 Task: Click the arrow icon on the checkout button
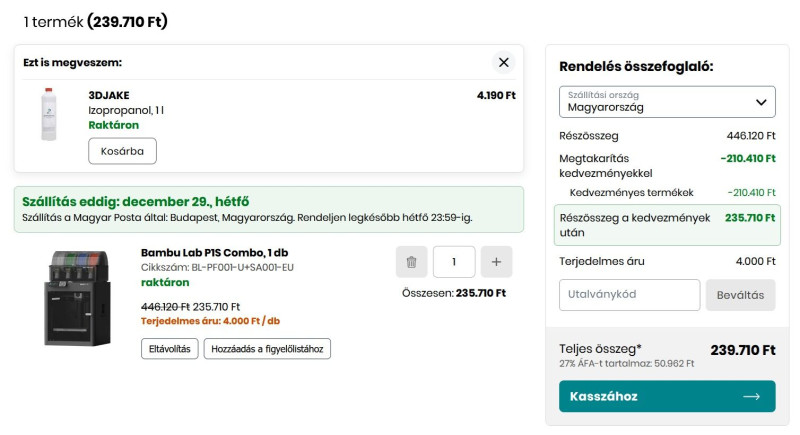tap(752, 396)
